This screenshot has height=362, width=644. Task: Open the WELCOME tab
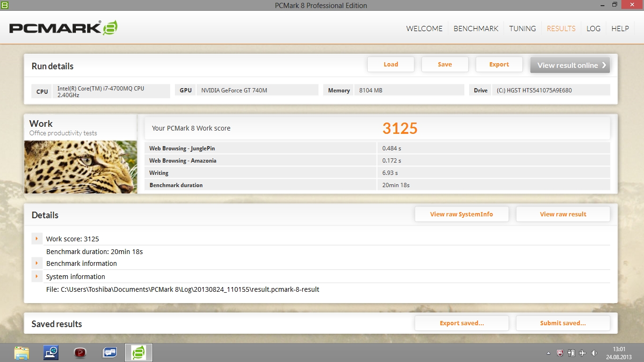click(424, 28)
